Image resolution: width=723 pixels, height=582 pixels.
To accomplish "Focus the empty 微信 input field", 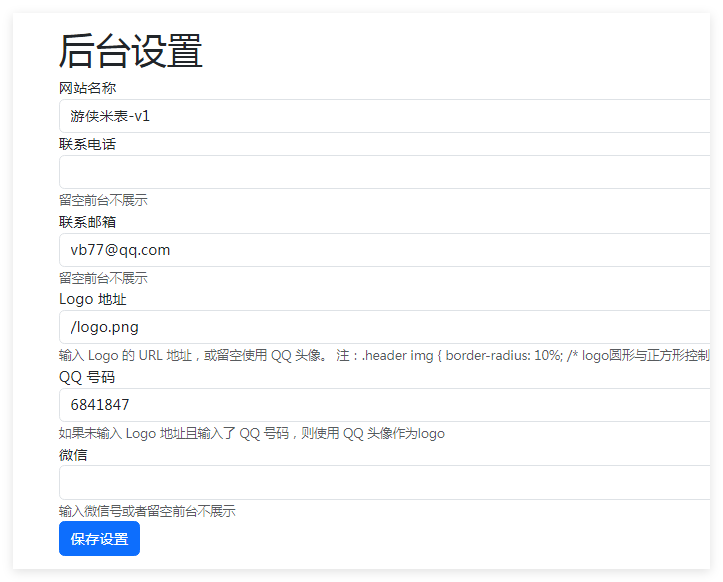I will tap(385, 482).
